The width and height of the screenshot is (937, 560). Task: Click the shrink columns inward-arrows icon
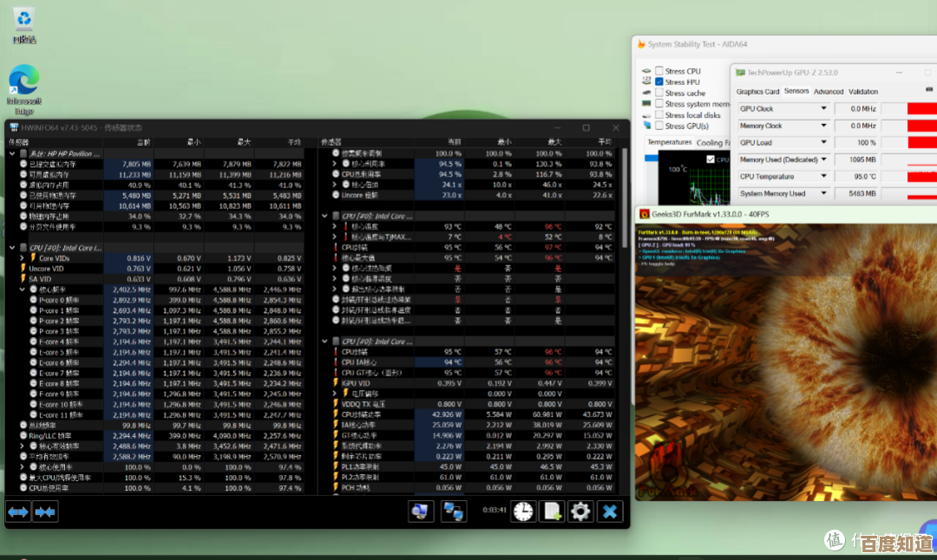click(45, 512)
